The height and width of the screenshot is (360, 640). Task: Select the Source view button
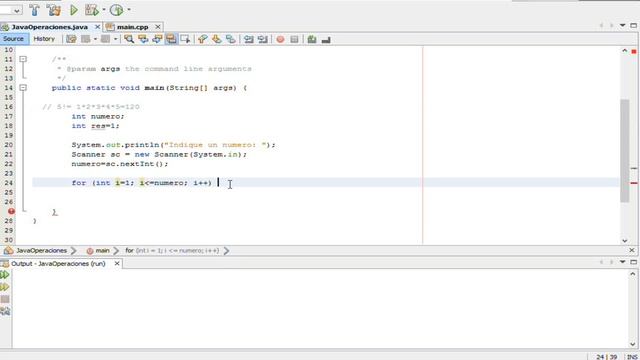click(13, 39)
